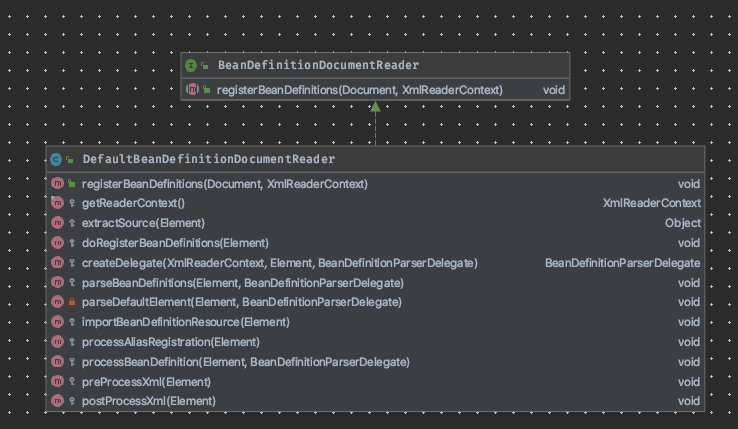The height and width of the screenshot is (429, 738).
Task: Select the parseBeanDefinitions method row
Action: [x=375, y=283]
